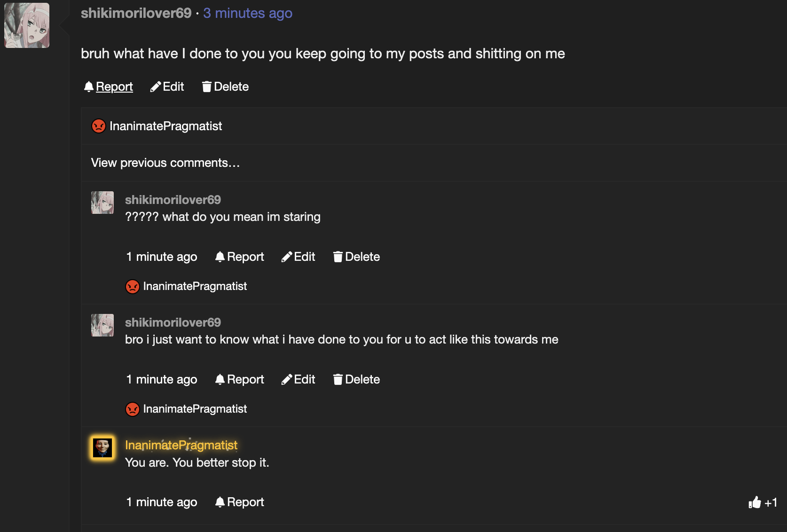Click InanimatePragmatist's glowing avatar thumbnail

[x=102, y=447]
